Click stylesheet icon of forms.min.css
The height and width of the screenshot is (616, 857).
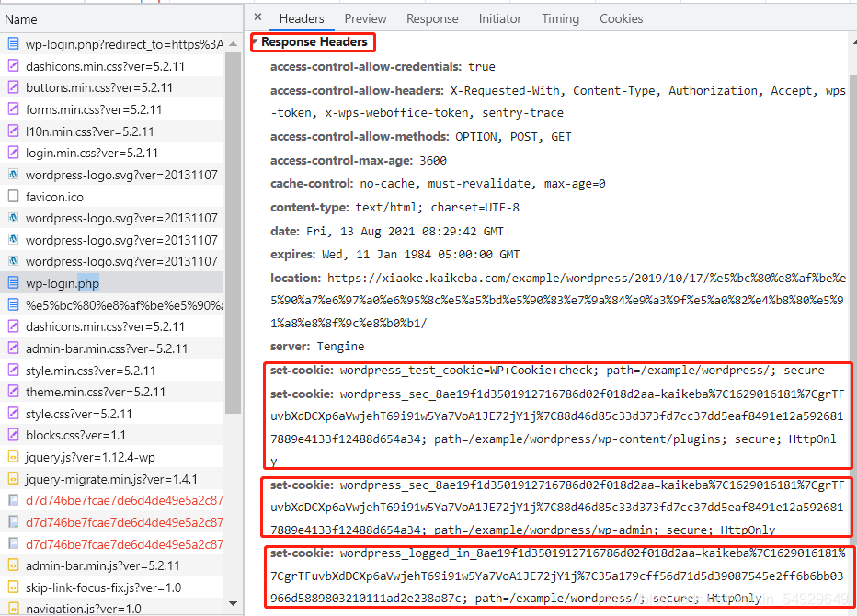[13, 108]
